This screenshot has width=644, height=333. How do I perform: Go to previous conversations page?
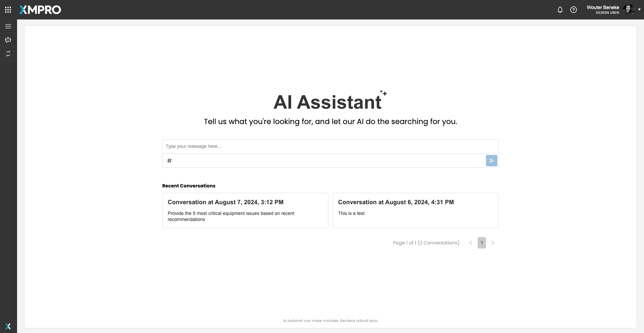click(471, 243)
